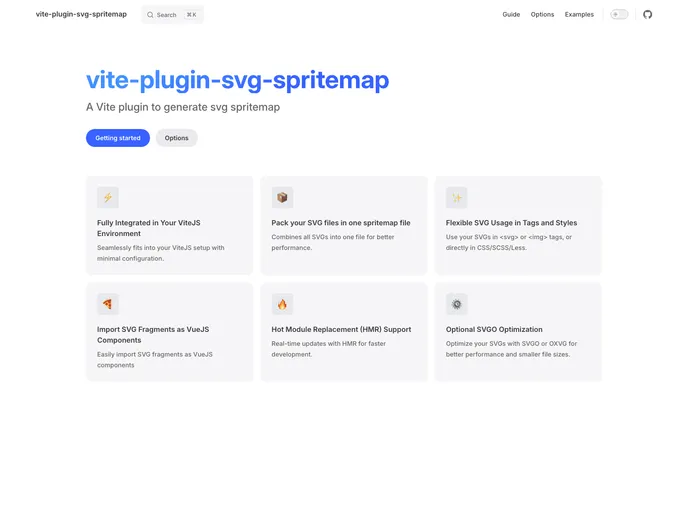Screen dimensions: 688x512
Task: Click the gray Options hero button
Action: point(176,138)
